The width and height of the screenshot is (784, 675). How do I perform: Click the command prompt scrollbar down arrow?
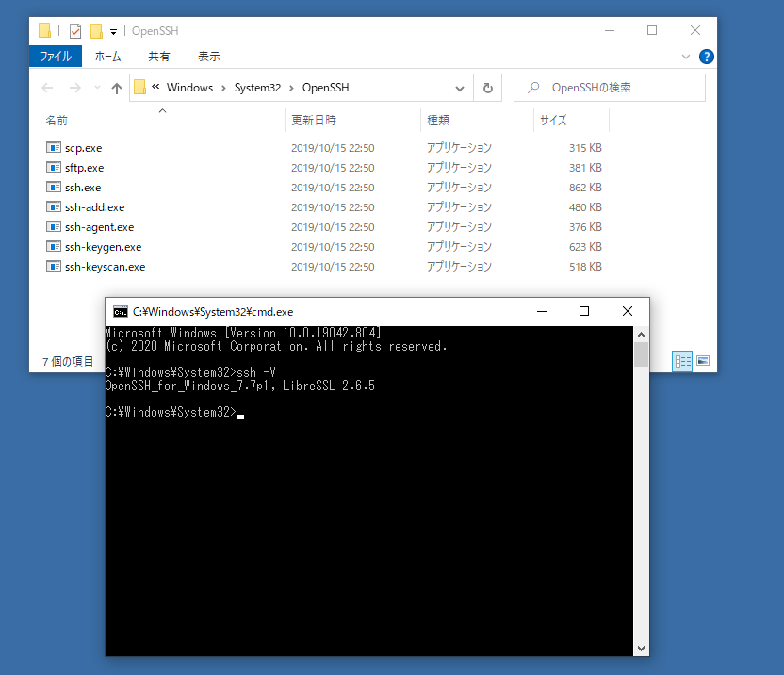point(641,649)
